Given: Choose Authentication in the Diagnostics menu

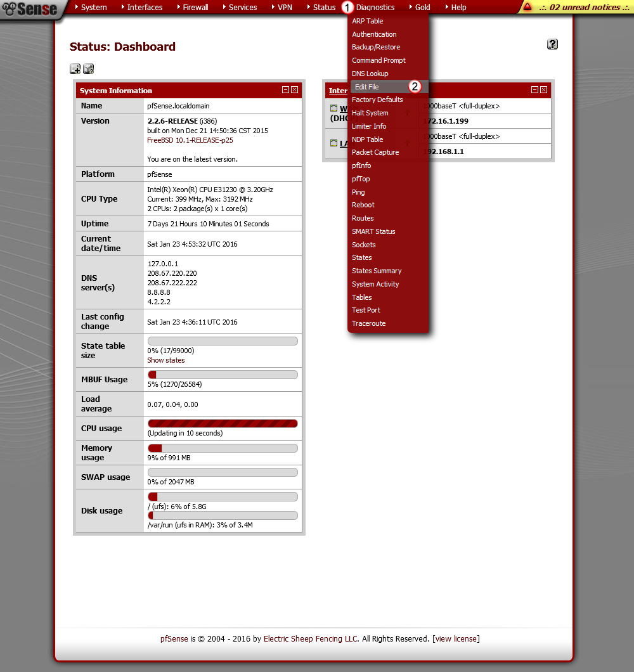Looking at the screenshot, I should (x=374, y=34).
